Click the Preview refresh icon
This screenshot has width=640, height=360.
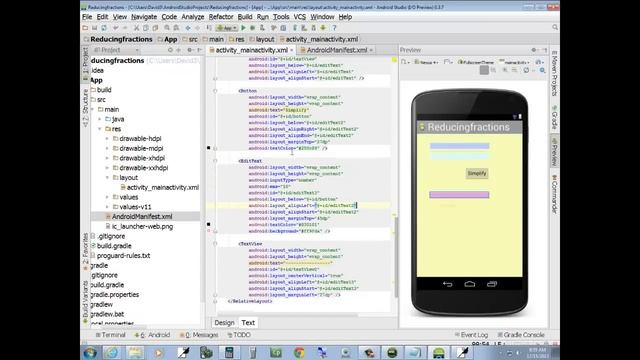coord(526,70)
